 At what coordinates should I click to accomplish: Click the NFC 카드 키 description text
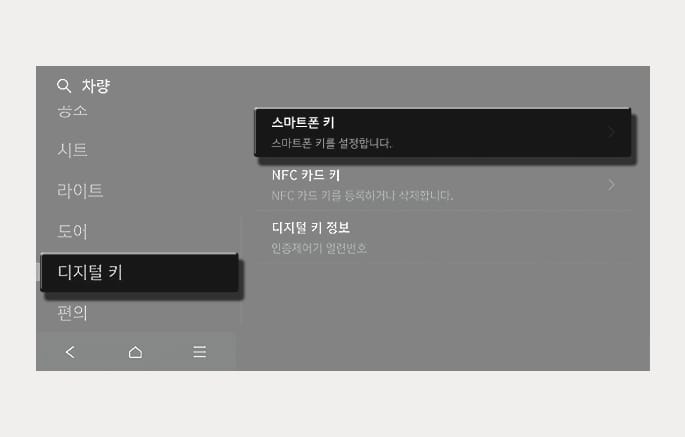coord(362,195)
